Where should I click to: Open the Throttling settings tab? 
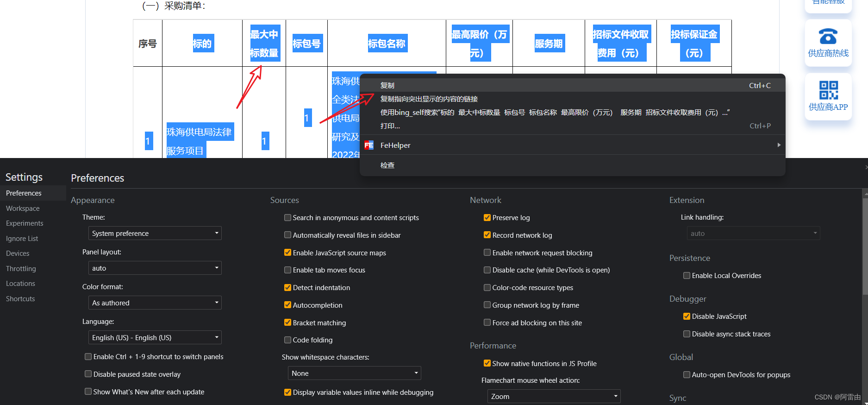tap(33, 268)
